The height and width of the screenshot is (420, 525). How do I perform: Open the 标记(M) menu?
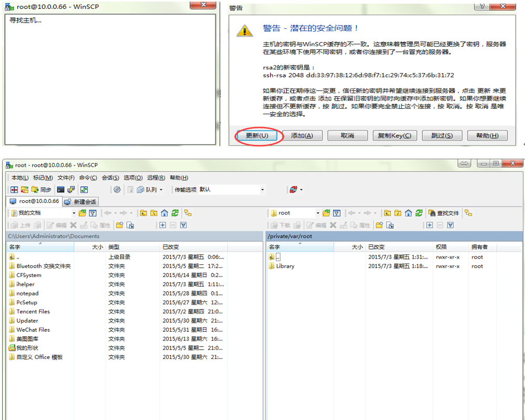click(43, 178)
